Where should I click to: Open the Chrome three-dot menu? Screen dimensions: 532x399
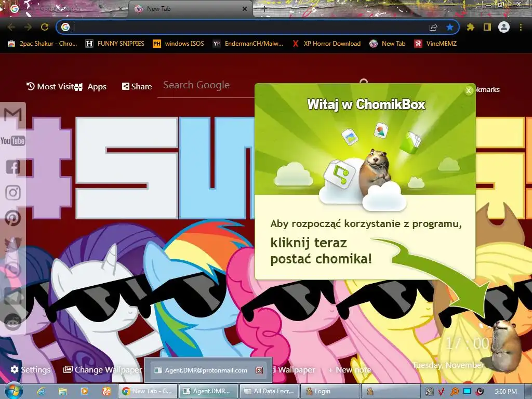(521, 27)
